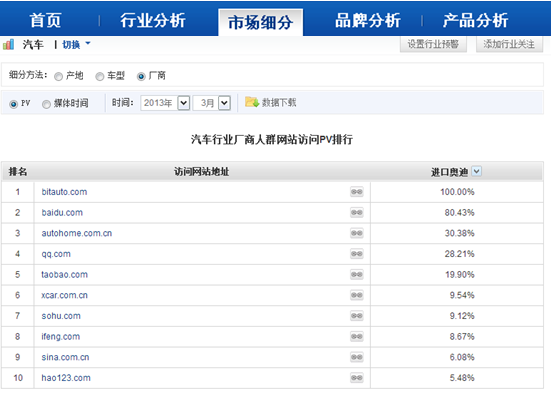552x395 pixels.
Task: Open the bitauto.com link
Action: (x=64, y=192)
